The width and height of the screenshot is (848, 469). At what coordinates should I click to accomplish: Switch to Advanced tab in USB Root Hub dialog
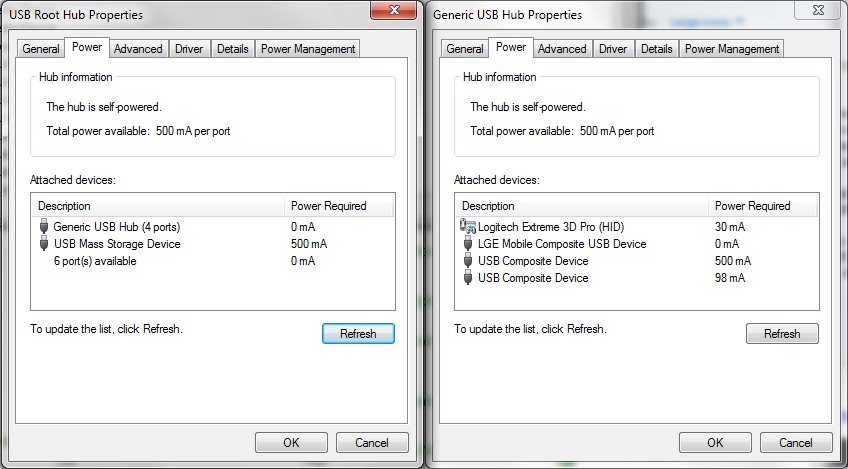[138, 49]
